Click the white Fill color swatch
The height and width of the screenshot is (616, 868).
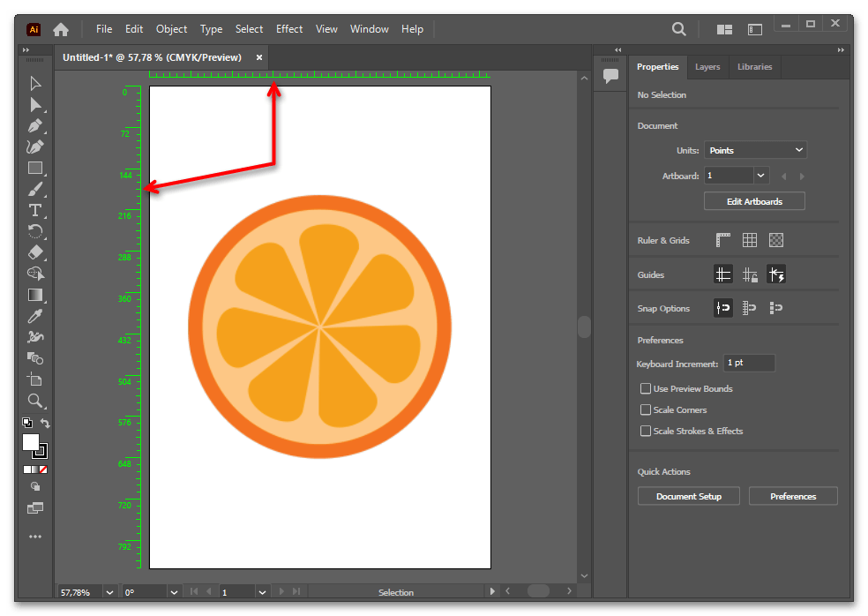31,442
